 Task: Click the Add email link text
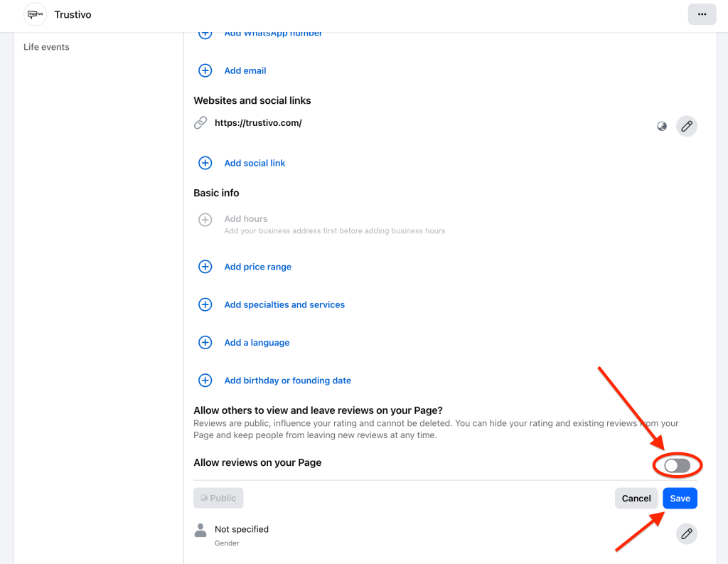pyautogui.click(x=245, y=70)
